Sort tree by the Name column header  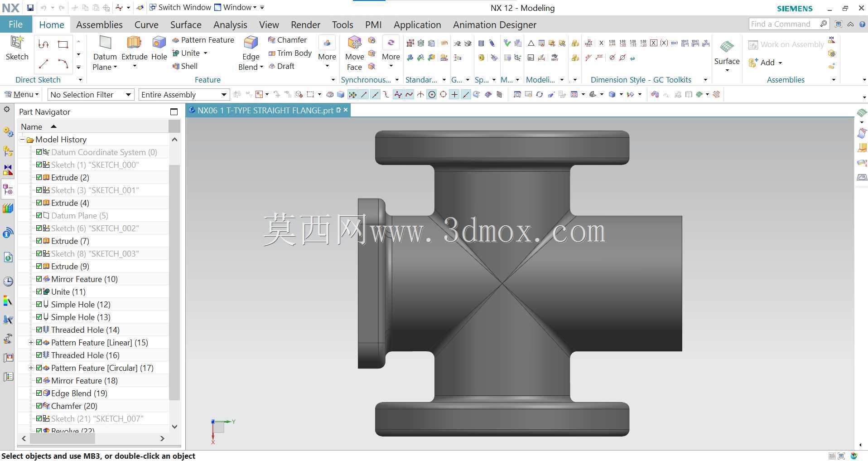pos(93,126)
